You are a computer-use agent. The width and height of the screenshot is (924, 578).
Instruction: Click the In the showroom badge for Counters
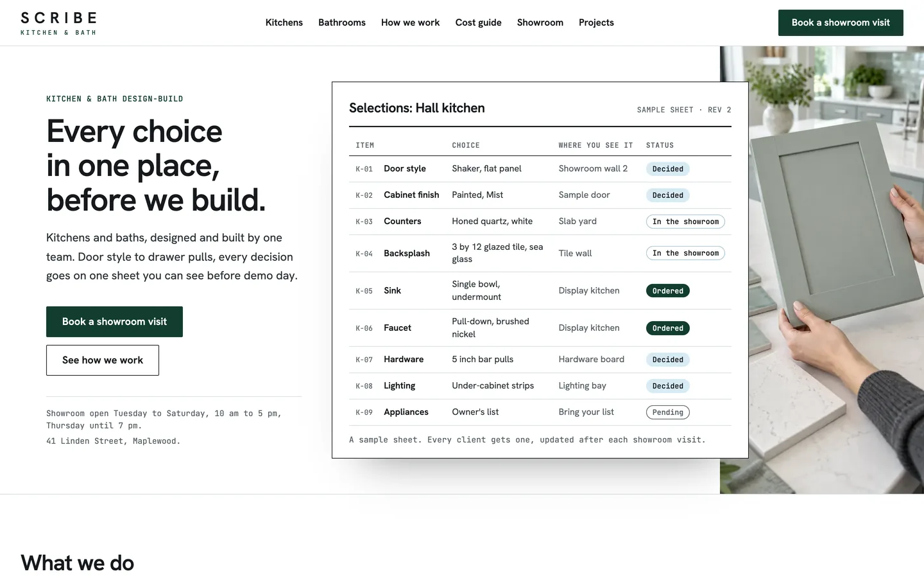(685, 222)
